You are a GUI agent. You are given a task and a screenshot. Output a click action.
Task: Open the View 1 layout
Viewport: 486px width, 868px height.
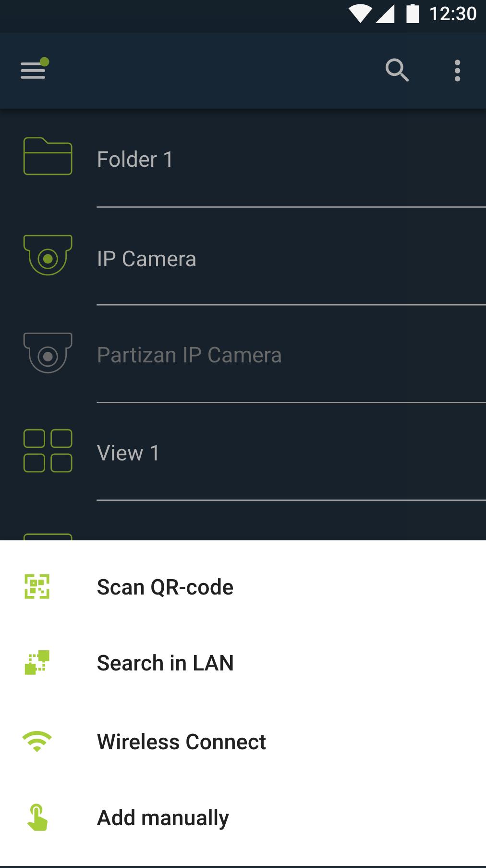pos(128,453)
